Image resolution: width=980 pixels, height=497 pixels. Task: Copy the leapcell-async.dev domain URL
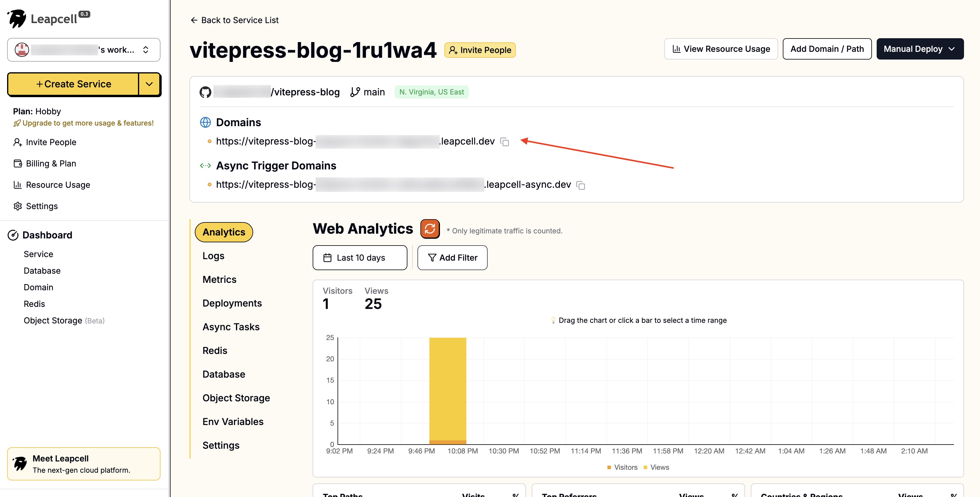click(x=581, y=185)
